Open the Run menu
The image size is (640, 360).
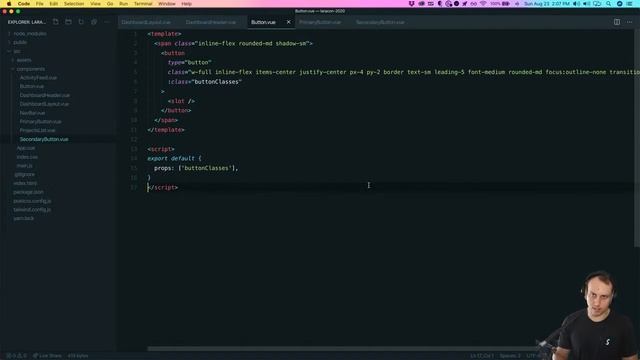coord(124,4)
